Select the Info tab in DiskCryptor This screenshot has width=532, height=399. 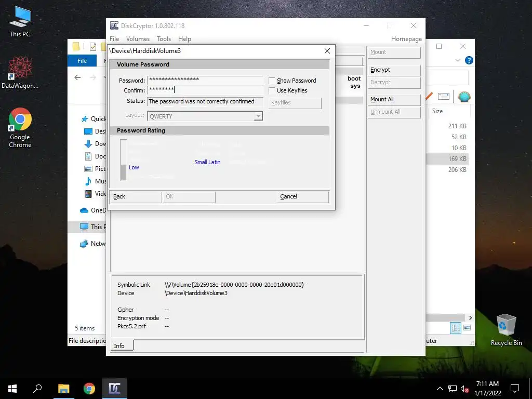(x=122, y=345)
